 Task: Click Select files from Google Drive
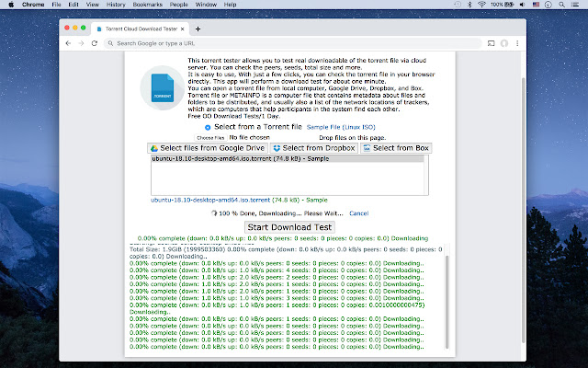coord(207,147)
